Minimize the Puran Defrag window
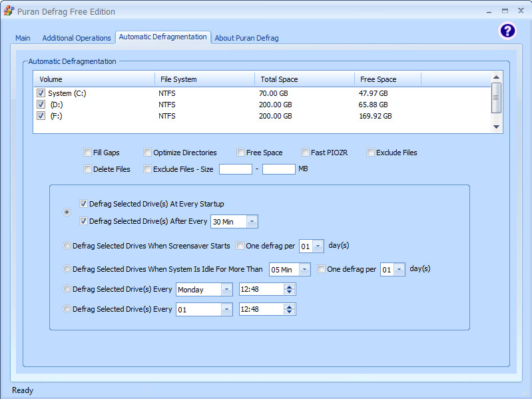Viewport: 532px width, 399px height. [x=489, y=11]
